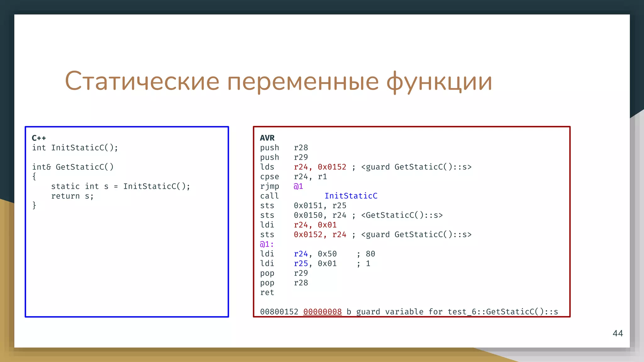Click the slide number 44

click(x=618, y=333)
